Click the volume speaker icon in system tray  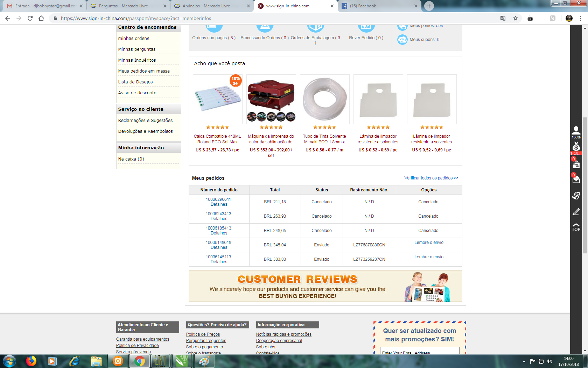point(549,361)
